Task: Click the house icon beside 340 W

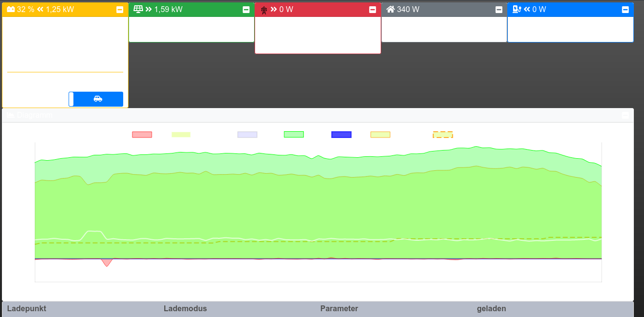Action: [390, 10]
